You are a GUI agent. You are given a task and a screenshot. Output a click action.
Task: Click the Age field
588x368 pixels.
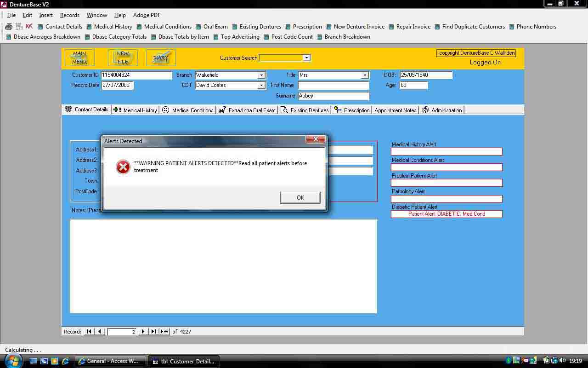coord(414,85)
